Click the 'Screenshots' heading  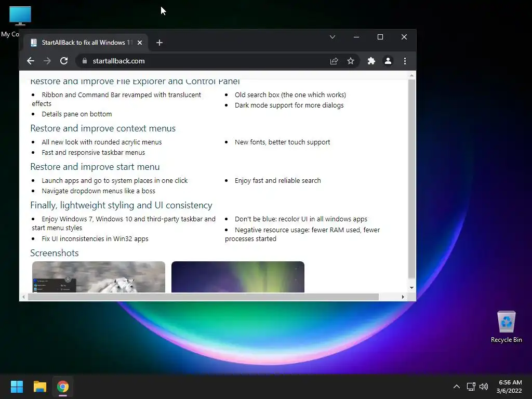coord(54,253)
